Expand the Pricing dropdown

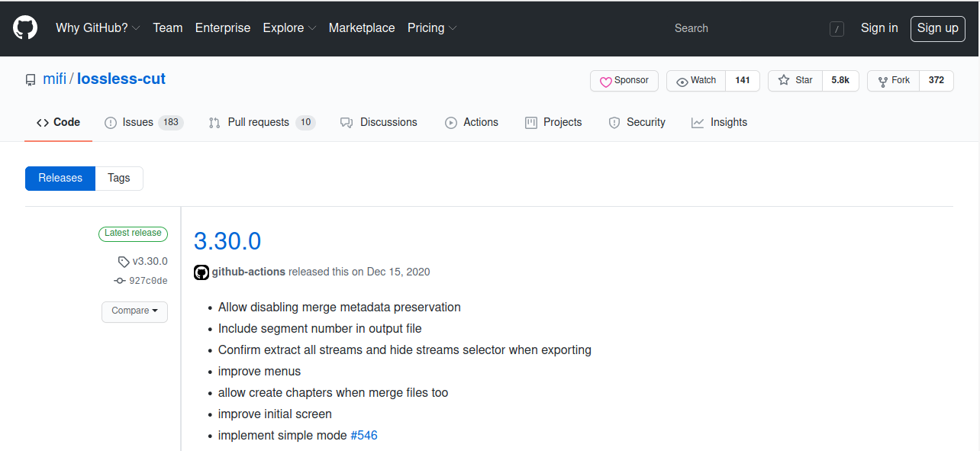click(x=432, y=28)
